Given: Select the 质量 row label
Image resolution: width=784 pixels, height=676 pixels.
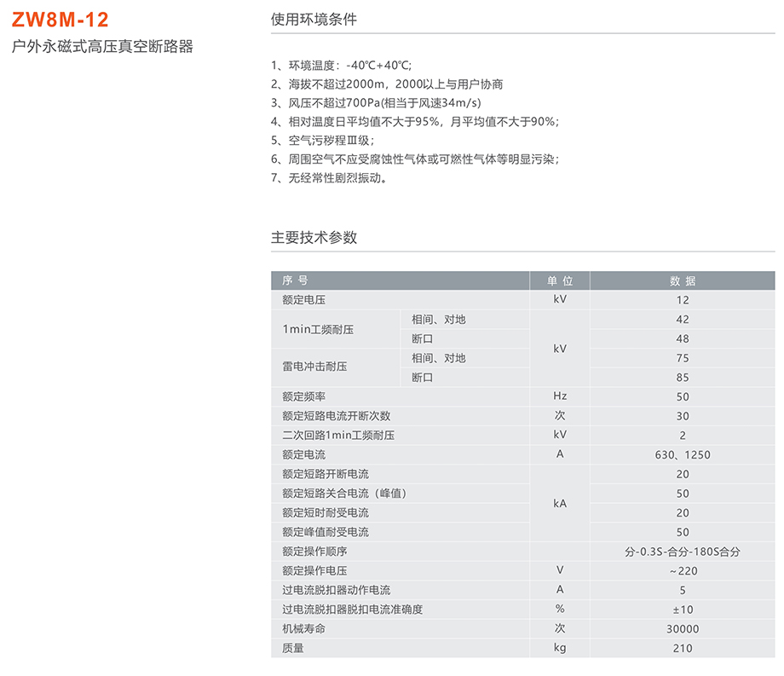Looking at the screenshot, I should (x=293, y=649).
